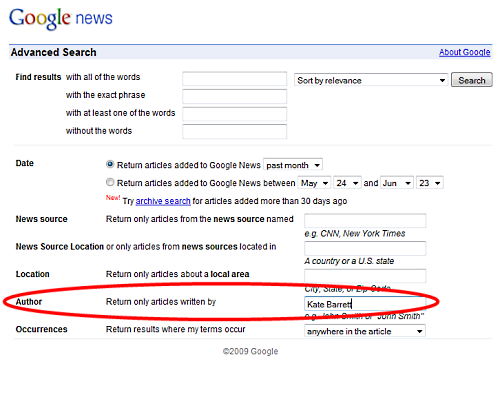500x397 pixels.
Task: Click the 'A country or a U.S. state' hint
Action: pyautogui.click(x=349, y=261)
